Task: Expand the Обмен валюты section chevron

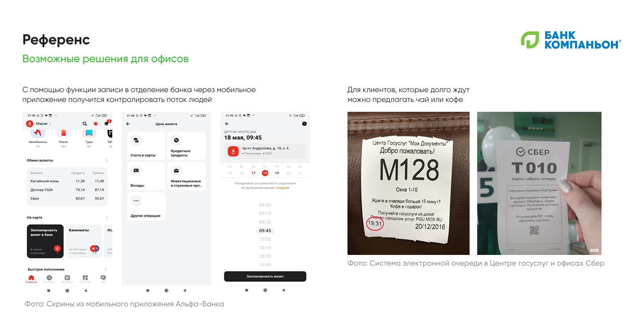Action: (x=106, y=160)
